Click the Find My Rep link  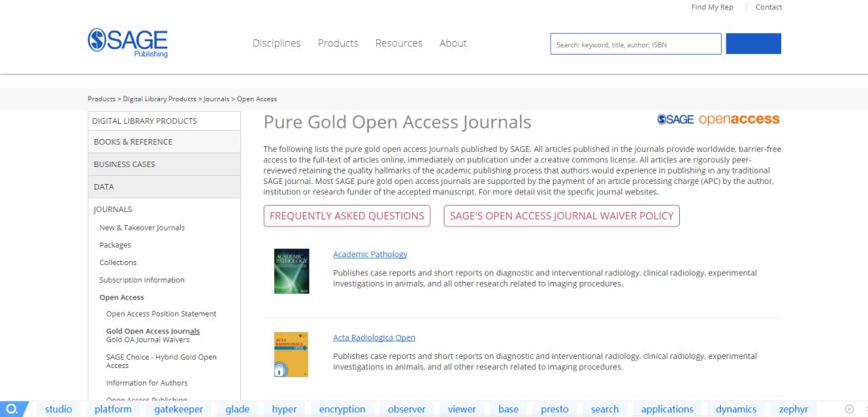(712, 7)
